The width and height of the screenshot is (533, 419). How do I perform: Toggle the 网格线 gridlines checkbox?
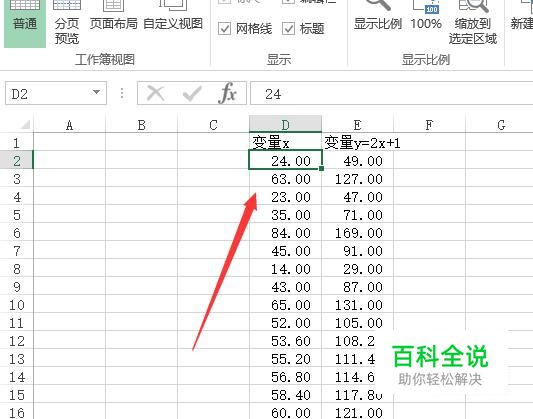click(x=224, y=29)
